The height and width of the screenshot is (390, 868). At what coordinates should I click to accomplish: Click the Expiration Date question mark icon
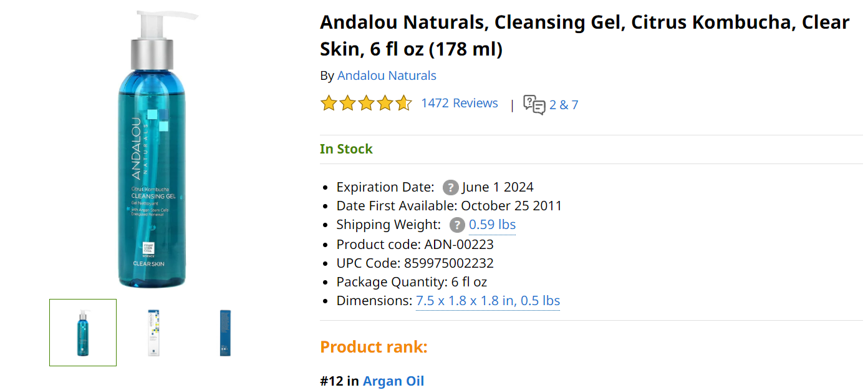point(450,187)
